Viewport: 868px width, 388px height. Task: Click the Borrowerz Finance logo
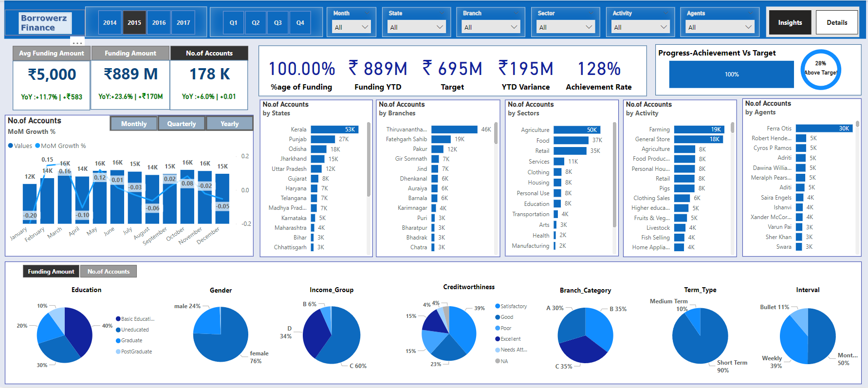click(x=45, y=23)
